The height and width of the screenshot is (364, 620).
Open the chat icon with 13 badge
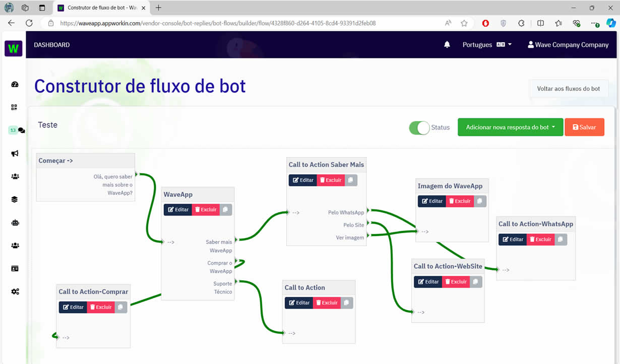[x=17, y=130]
